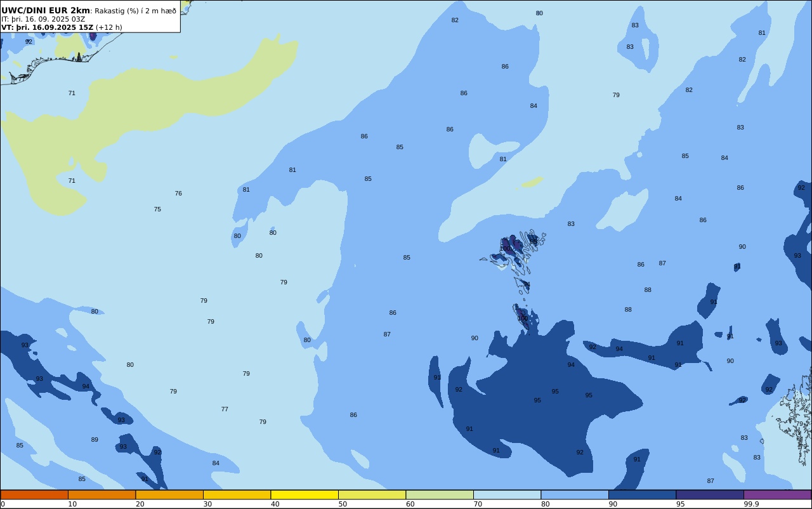
Task: Click the pale yellow 50–60 legend segment
Action: [372, 494]
